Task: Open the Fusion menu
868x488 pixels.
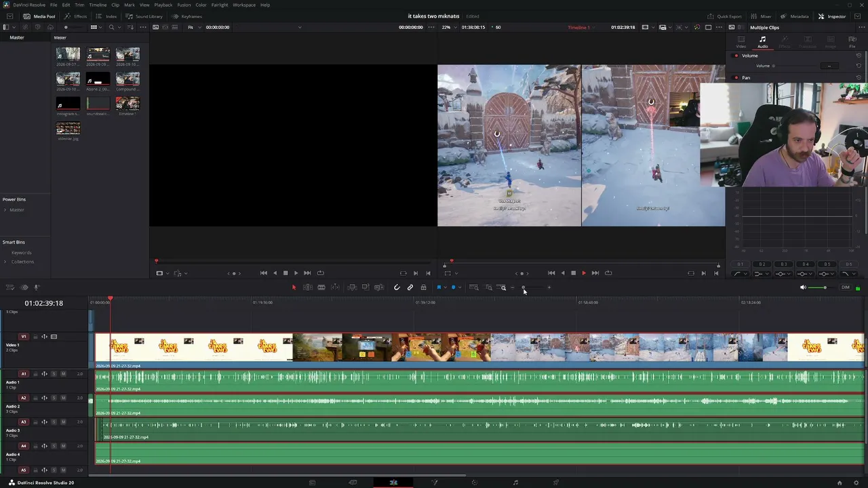Action: click(x=184, y=5)
